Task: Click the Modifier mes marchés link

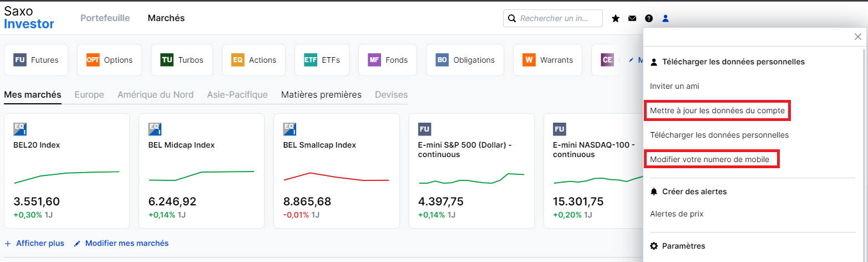Action: click(121, 243)
